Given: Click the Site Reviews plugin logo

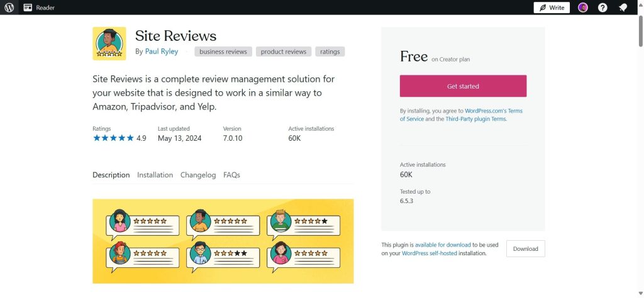Looking at the screenshot, I should (x=109, y=43).
